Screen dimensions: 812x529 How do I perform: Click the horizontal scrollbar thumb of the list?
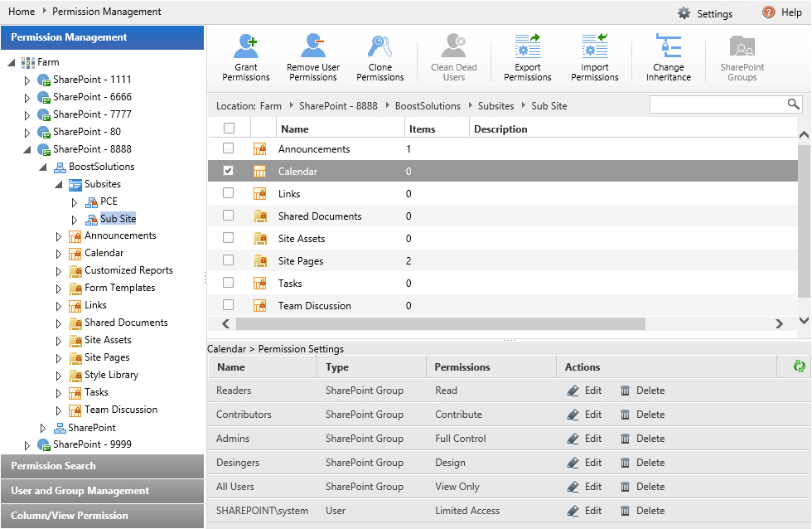click(x=441, y=324)
